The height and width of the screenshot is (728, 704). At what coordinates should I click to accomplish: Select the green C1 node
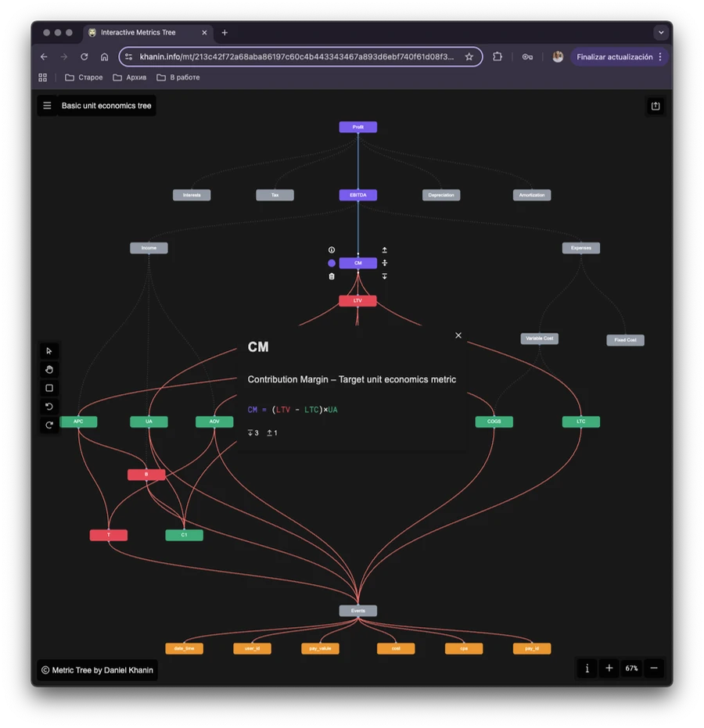pyautogui.click(x=185, y=535)
